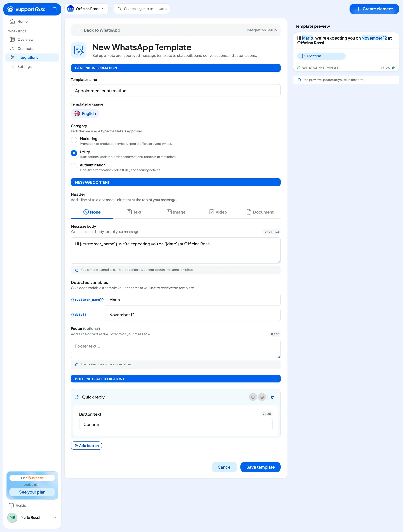The image size is (403, 532).
Task: Click the new template sparkle icon
Action: tap(79, 50)
